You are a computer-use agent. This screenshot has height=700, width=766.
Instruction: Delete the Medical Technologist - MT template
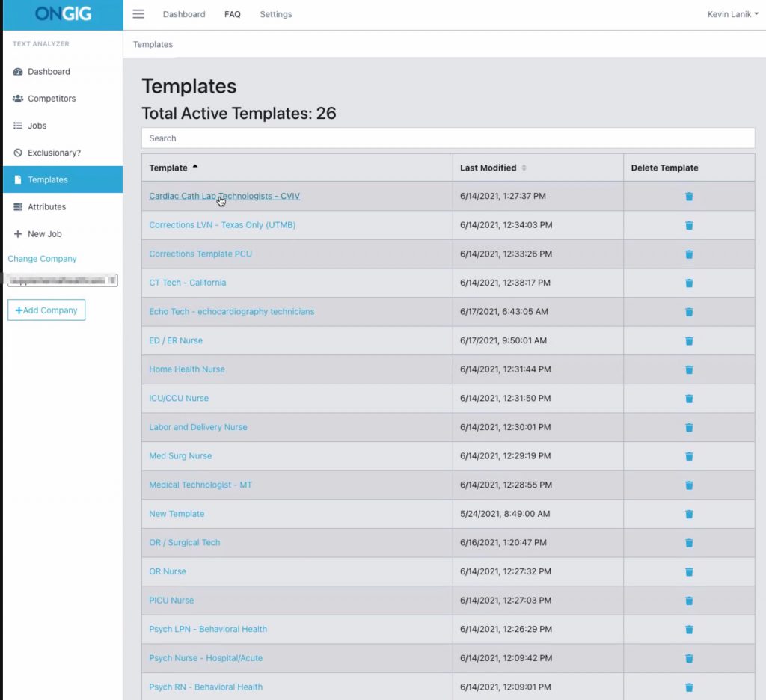click(x=689, y=485)
